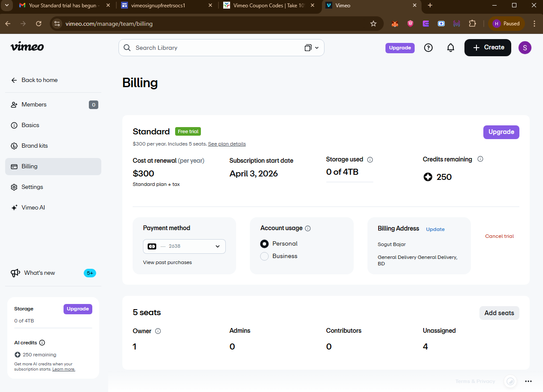Viewport: 543px width, 392px height.
Task: Click Upgrade in the Standard plan card
Action: (x=501, y=132)
